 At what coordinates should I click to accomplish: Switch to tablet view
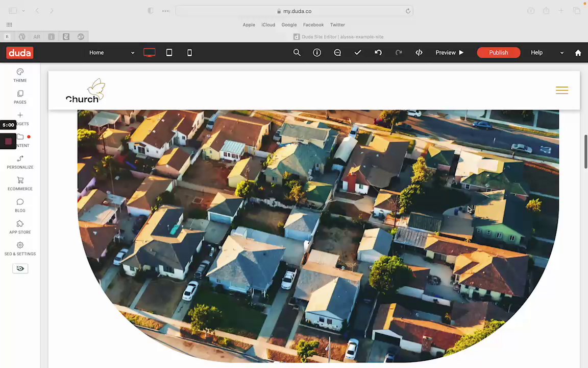point(169,53)
